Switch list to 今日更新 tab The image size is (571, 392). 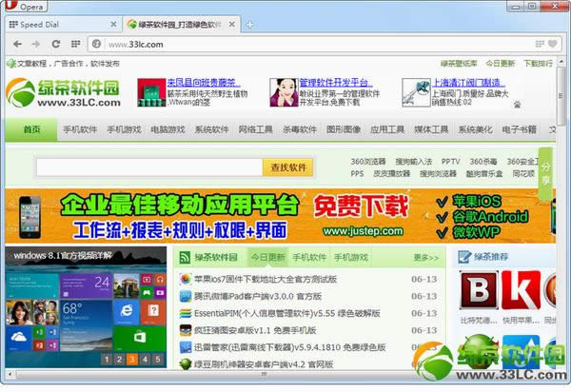point(267,257)
